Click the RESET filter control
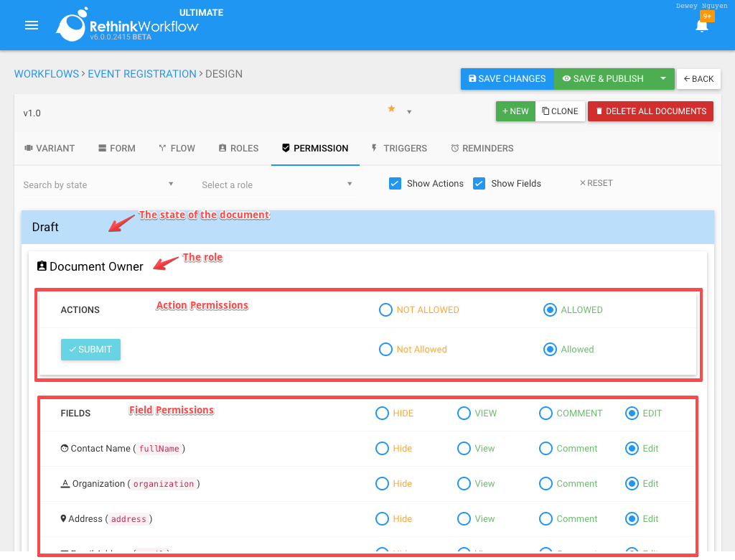 click(596, 183)
